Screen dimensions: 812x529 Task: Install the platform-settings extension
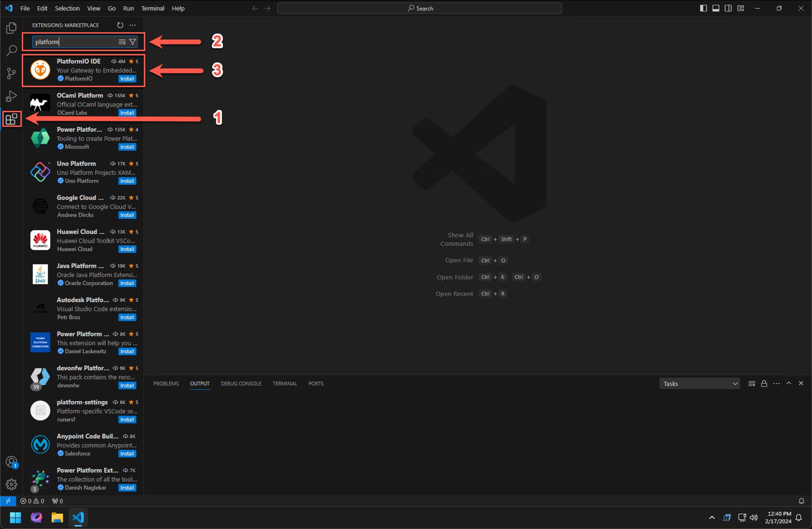127,420
